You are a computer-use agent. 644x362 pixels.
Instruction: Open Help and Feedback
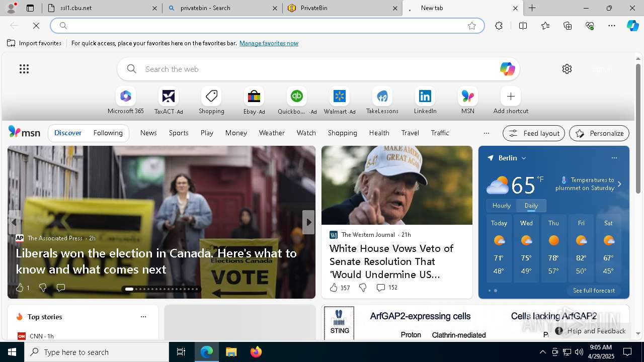point(590,331)
